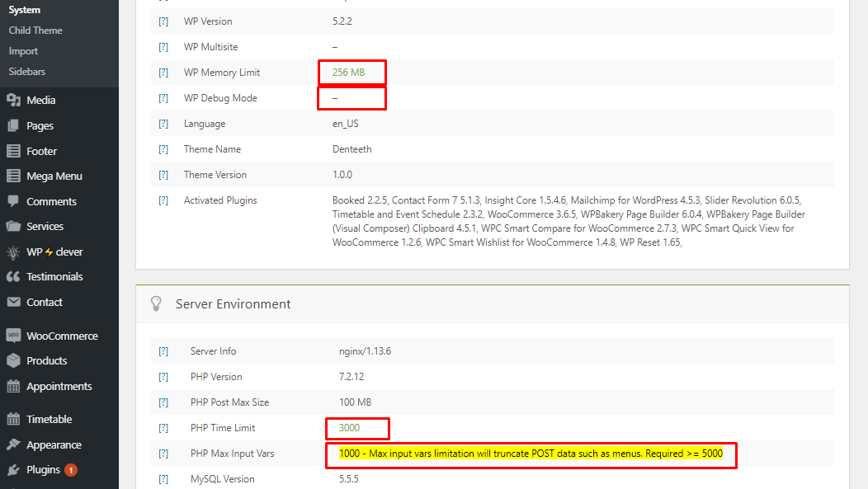Click the highlighted Max input vars warning

531,454
